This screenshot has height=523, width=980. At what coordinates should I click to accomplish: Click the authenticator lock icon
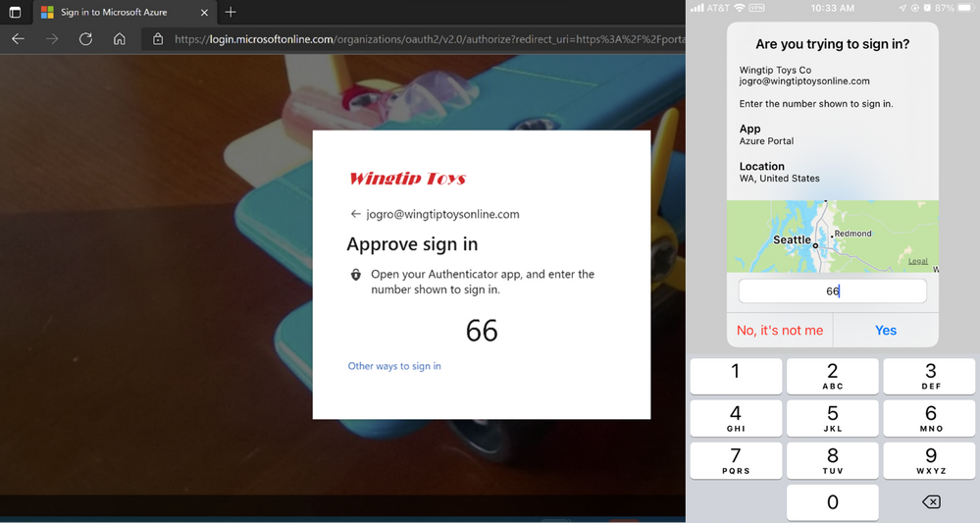point(356,275)
